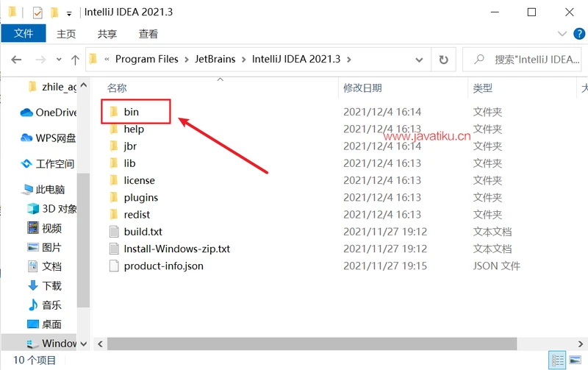
Task: Click horizontal scrollbar left arrow
Action: pos(100,344)
